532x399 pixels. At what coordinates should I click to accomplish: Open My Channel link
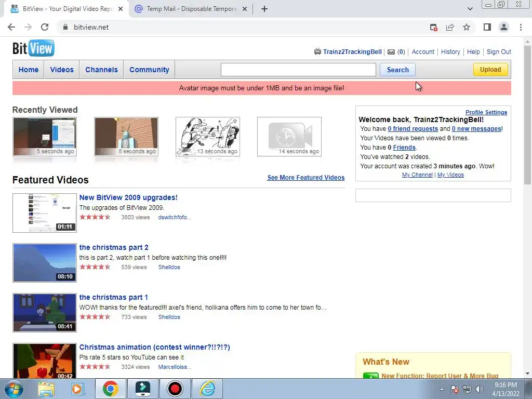(x=417, y=175)
